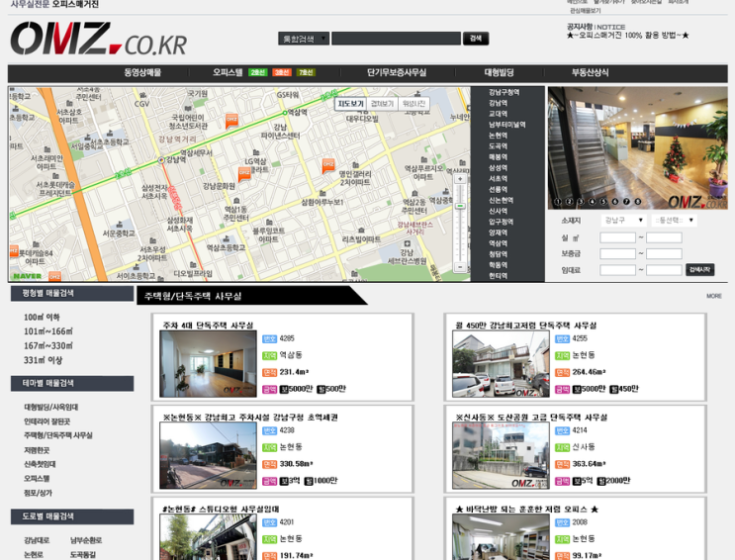This screenshot has width=735, height=560.
Task: Show slide 4 of the photo banner
Action: [592, 202]
